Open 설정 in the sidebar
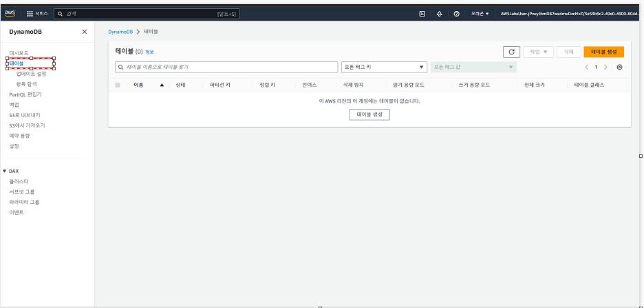644x308 pixels. point(14,146)
